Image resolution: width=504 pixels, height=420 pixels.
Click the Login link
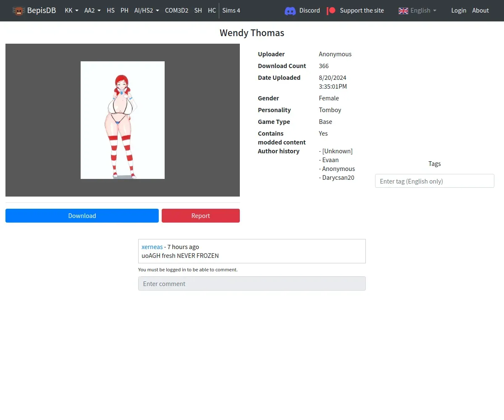click(459, 10)
